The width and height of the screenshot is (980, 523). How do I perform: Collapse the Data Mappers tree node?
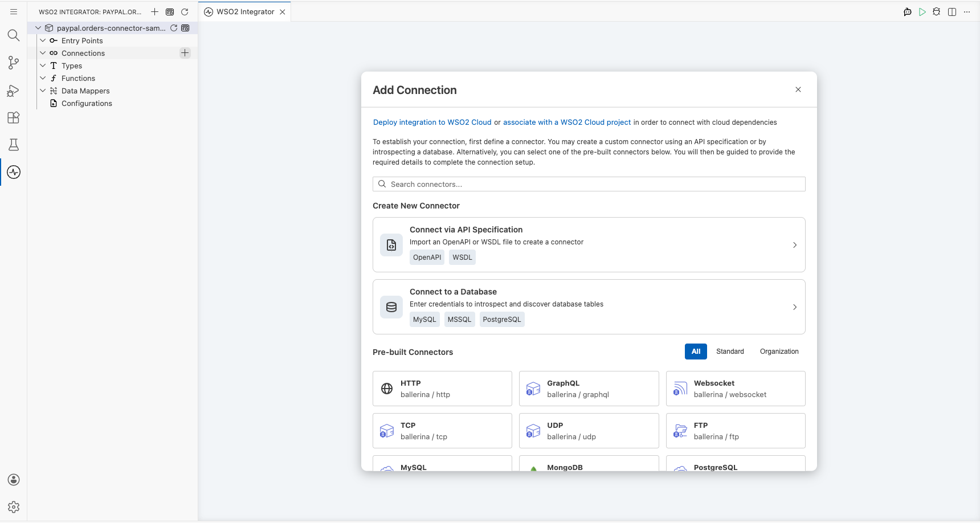pyautogui.click(x=43, y=91)
